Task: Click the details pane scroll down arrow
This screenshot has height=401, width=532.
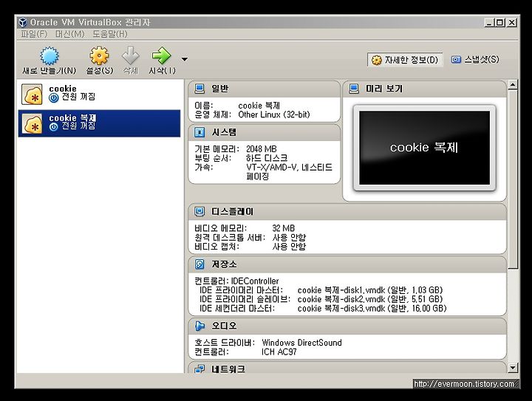Action: 513,368
